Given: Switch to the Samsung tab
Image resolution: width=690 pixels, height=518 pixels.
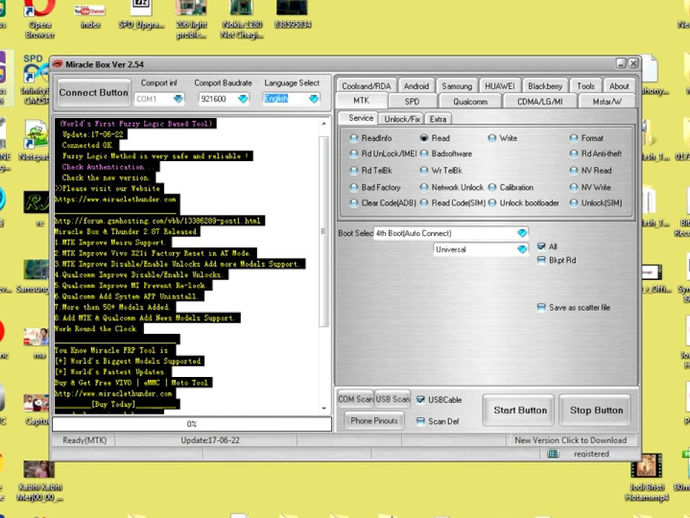Looking at the screenshot, I should [456, 86].
